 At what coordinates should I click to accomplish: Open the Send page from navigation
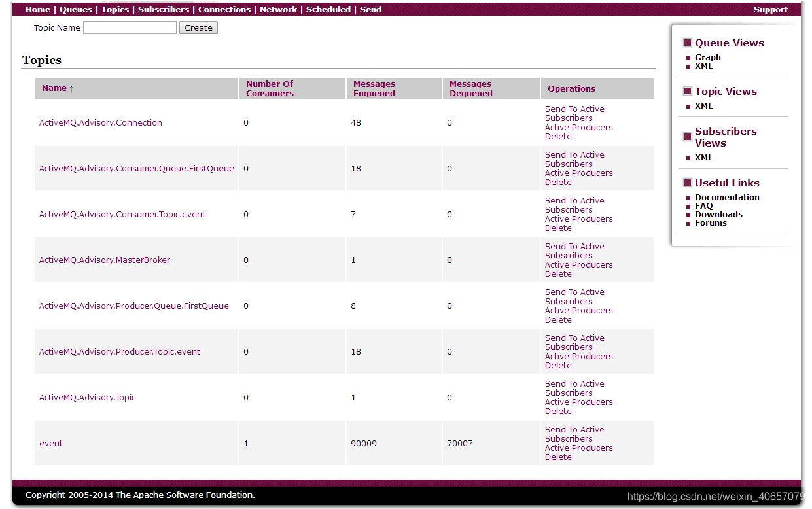click(370, 9)
